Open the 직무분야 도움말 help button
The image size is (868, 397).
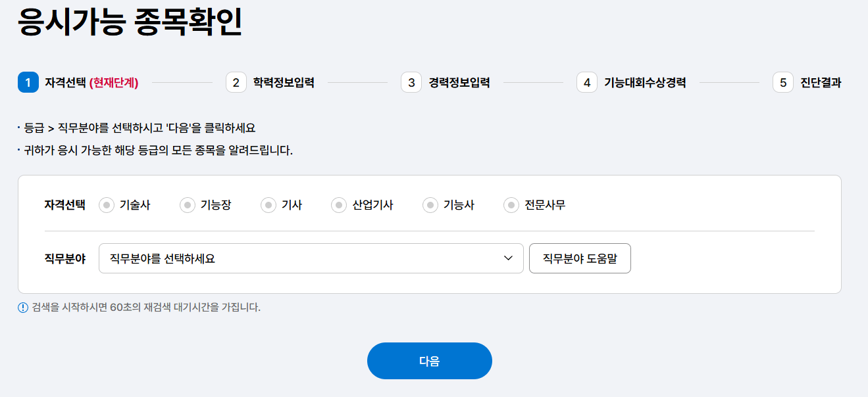[x=580, y=258]
